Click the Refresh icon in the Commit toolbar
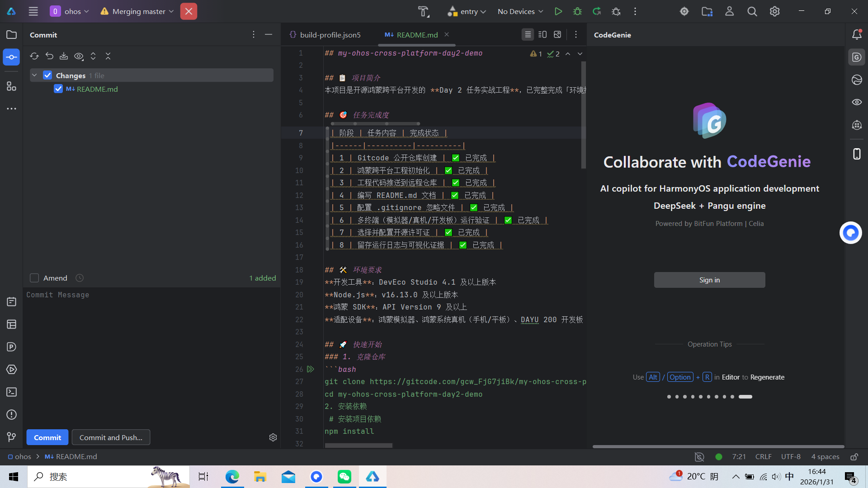This screenshot has height=488, width=868. coord(34,56)
